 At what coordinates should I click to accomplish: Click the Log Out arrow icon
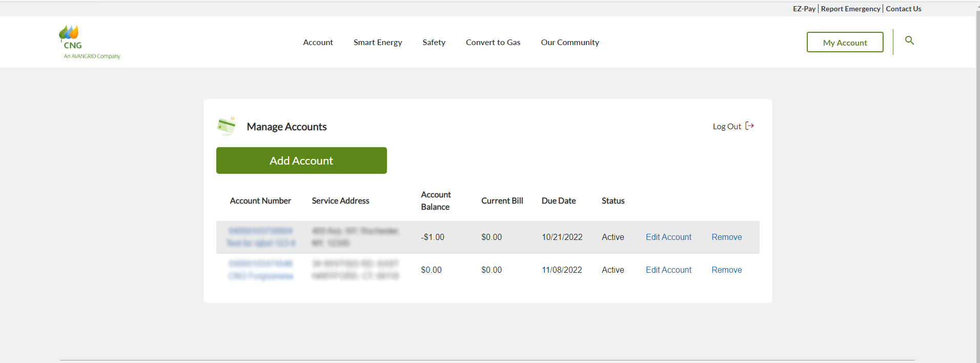pyautogui.click(x=749, y=126)
